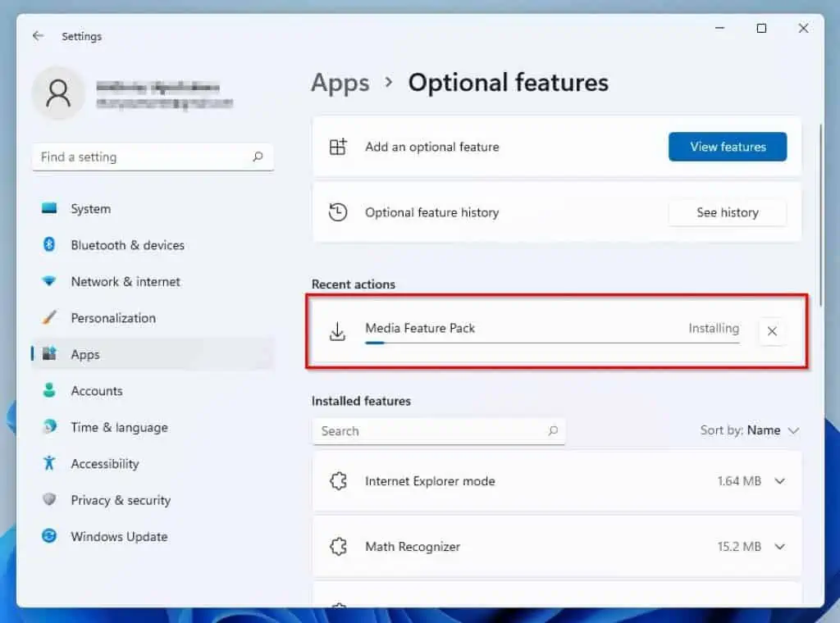Click the Internet Explorer mode text
840x623 pixels.
[430, 480]
